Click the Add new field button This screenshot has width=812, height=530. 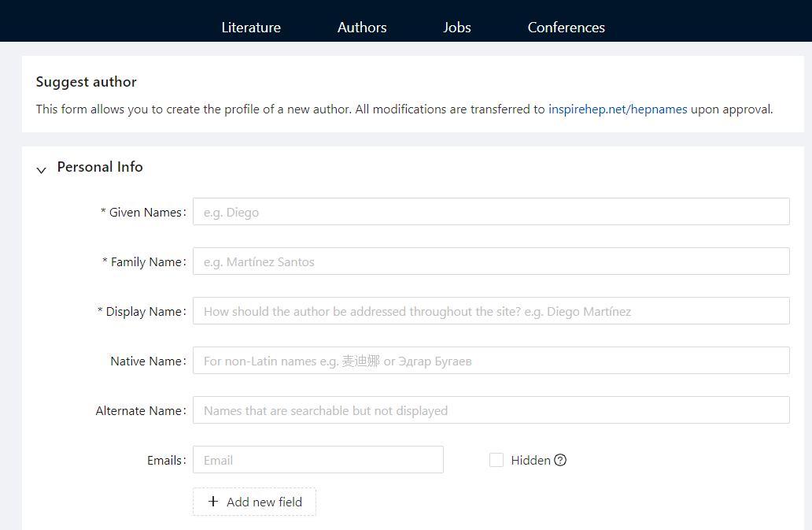tap(254, 502)
